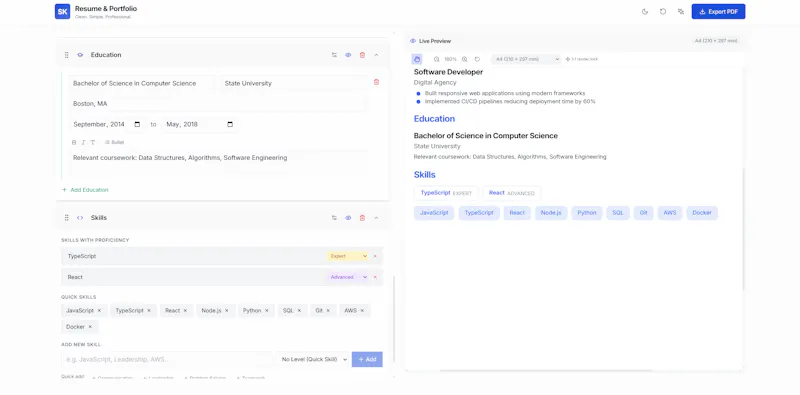Open Skills section settings sliders icon
Image resolution: width=800 pixels, height=395 pixels.
(334, 217)
